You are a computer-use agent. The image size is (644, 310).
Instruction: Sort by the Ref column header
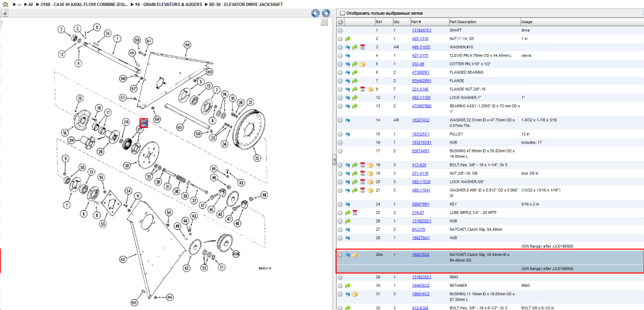(383, 22)
